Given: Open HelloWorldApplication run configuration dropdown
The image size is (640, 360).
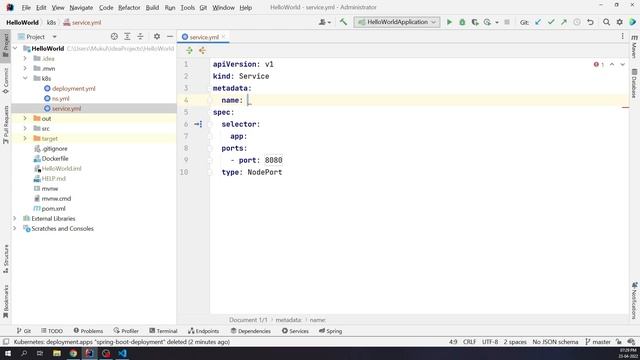Looking at the screenshot, I should tap(397, 22).
